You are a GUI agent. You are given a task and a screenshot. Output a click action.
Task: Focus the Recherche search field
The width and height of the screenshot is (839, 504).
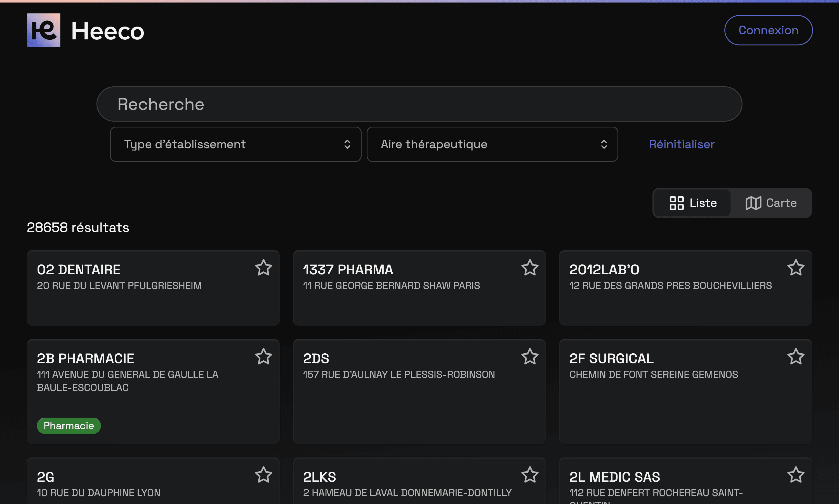click(x=419, y=104)
